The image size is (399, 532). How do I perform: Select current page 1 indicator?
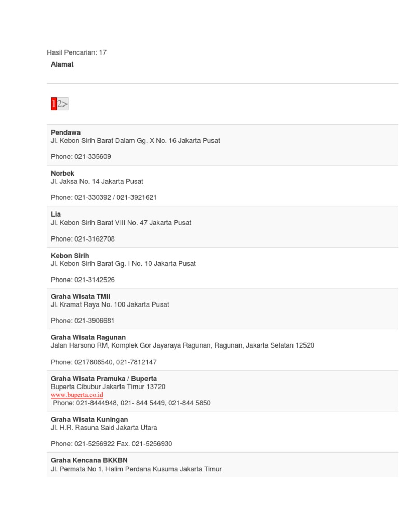(x=54, y=104)
